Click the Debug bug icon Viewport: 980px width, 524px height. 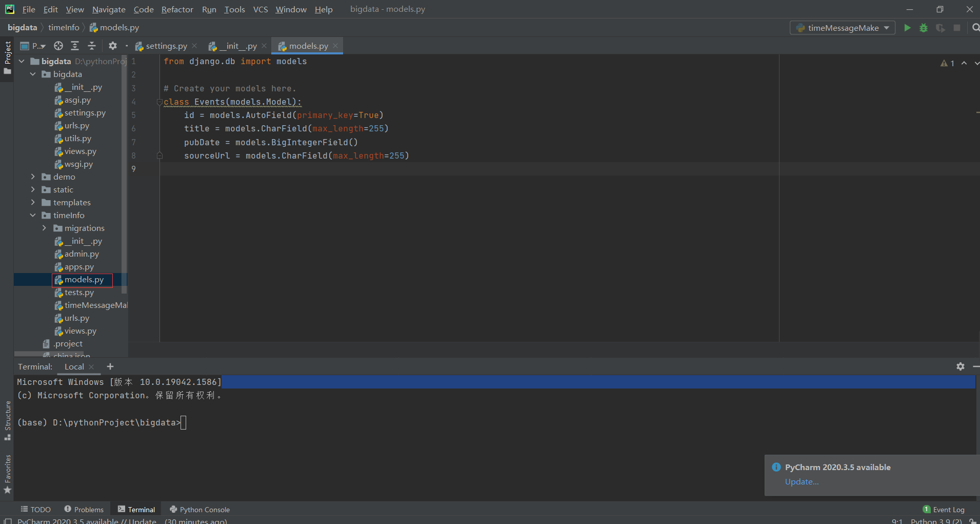click(x=924, y=28)
